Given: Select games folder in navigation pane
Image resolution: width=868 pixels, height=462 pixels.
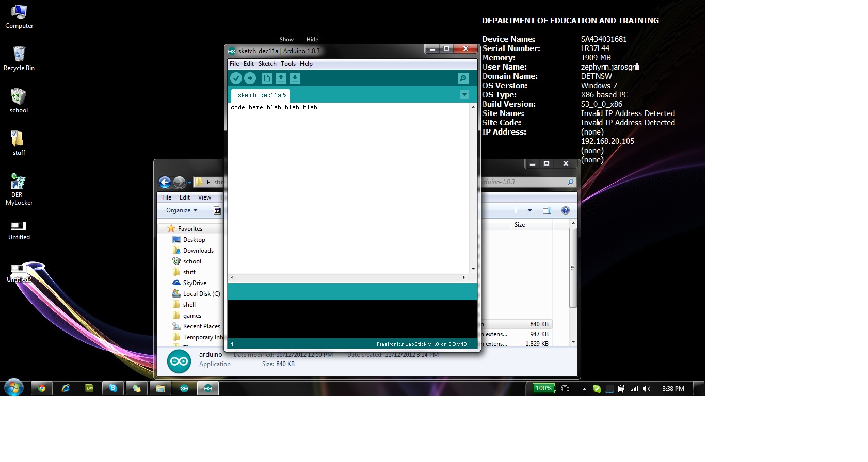Looking at the screenshot, I should click(192, 316).
